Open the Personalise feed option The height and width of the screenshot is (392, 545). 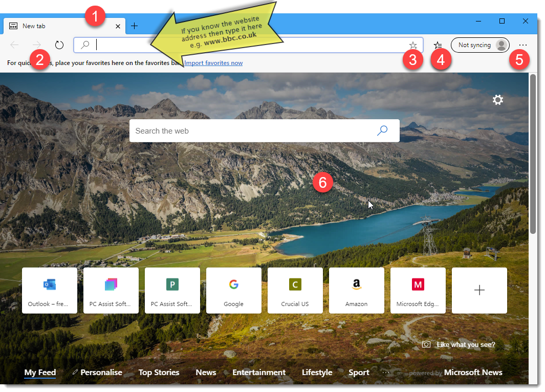[x=101, y=373]
